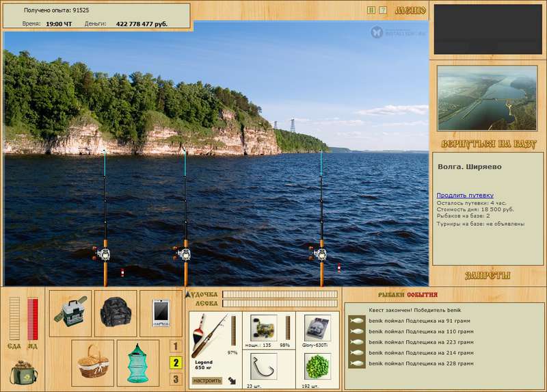The width and height of the screenshot is (547, 392).
Task: Click fish icon beside 110 грамм event
Action: (x=357, y=331)
